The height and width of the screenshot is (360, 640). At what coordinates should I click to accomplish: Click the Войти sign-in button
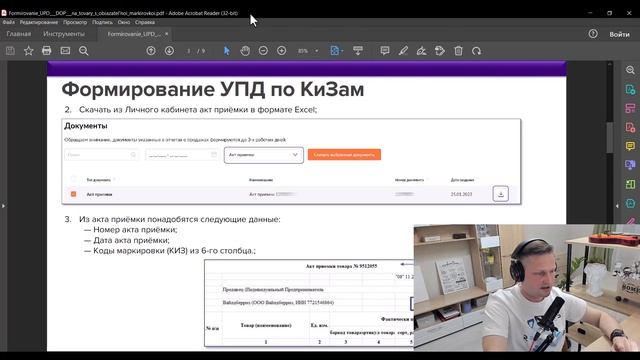[619, 34]
